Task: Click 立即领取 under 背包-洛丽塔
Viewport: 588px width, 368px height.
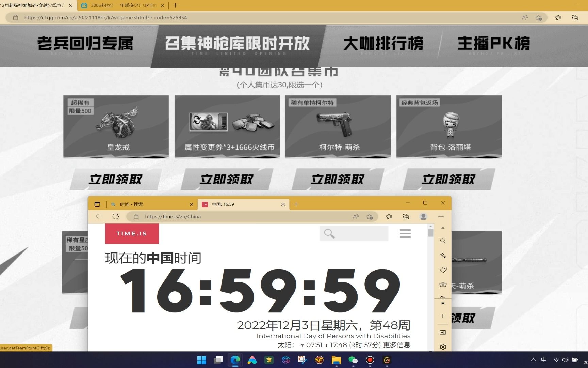Action: [448, 179]
